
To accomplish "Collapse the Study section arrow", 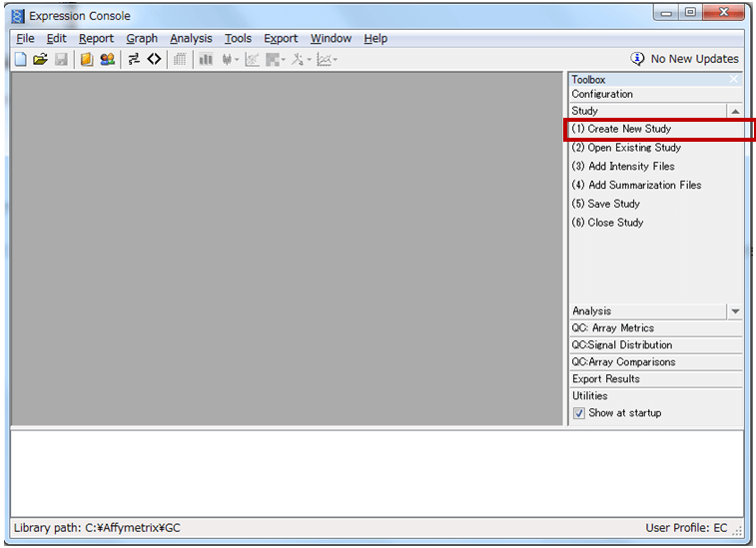I will 735,112.
